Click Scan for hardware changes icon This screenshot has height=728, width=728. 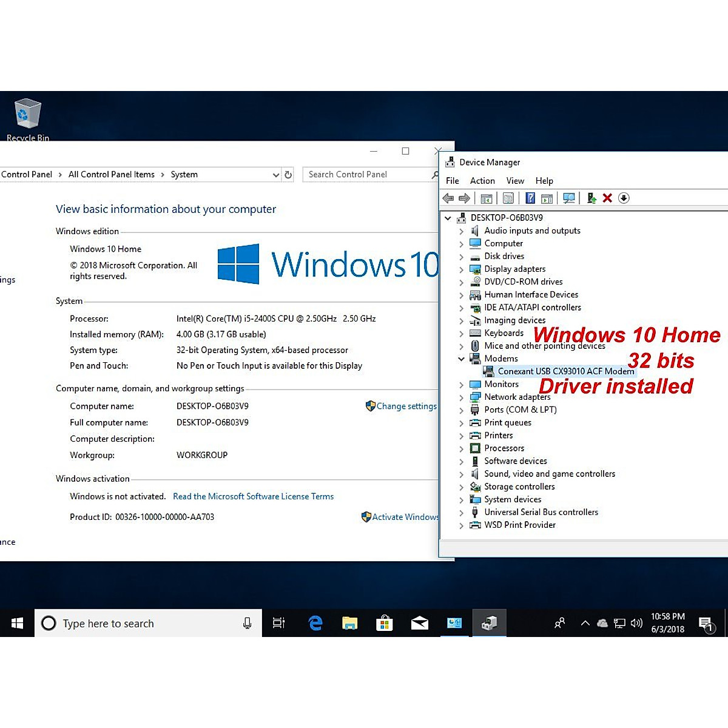pos(568,198)
